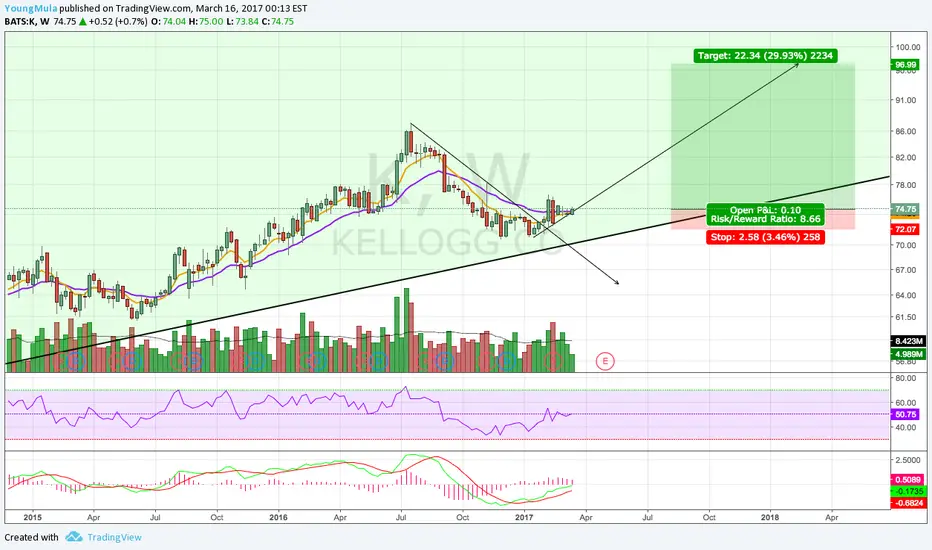Click the -0.1735 MACD line tag
932x550 pixels.
(x=909, y=491)
